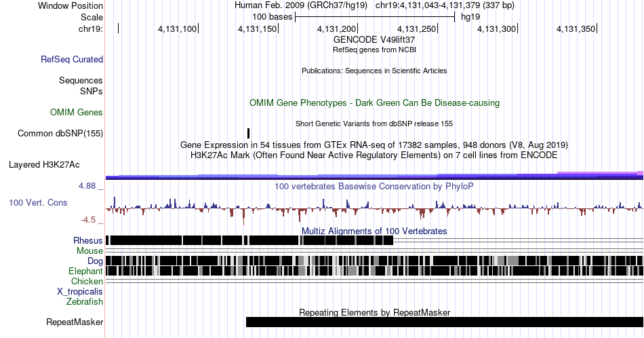Select the Zebrafish alignment row label
Screen dimensions: 644x338
(85, 301)
